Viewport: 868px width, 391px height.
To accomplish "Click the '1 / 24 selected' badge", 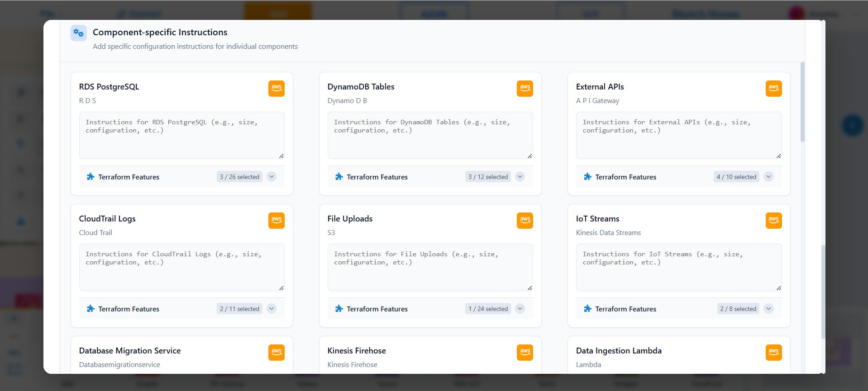I will 488,309.
